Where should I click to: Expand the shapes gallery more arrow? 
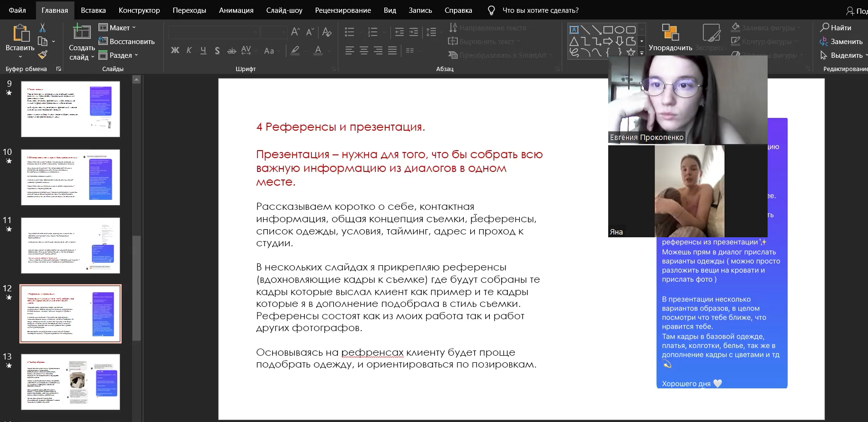coord(642,53)
